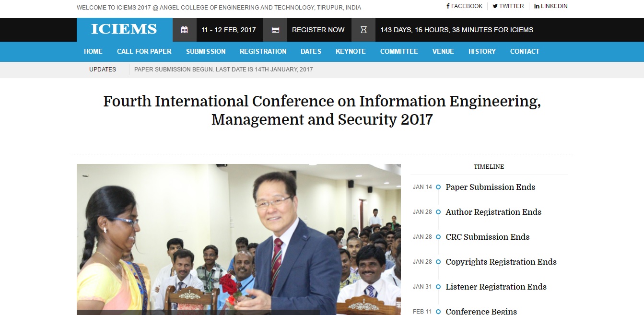Click the ICIEMS logo

click(124, 30)
